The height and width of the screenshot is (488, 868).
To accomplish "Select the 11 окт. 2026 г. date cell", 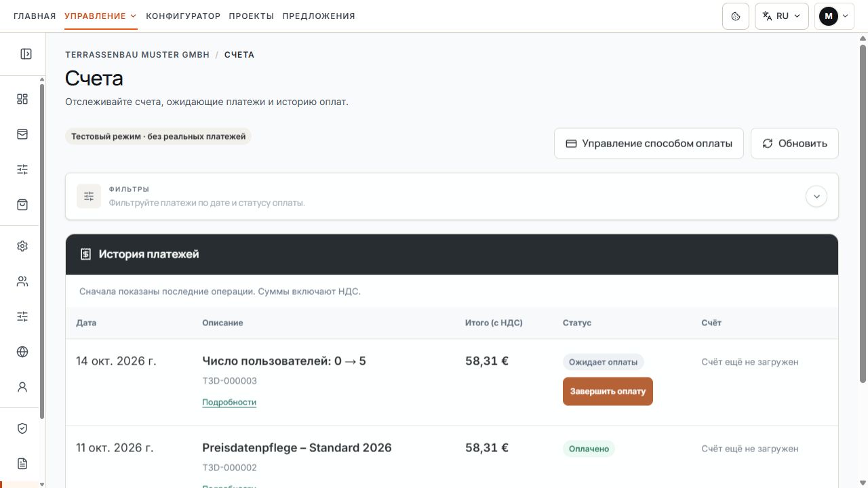I will tap(115, 448).
